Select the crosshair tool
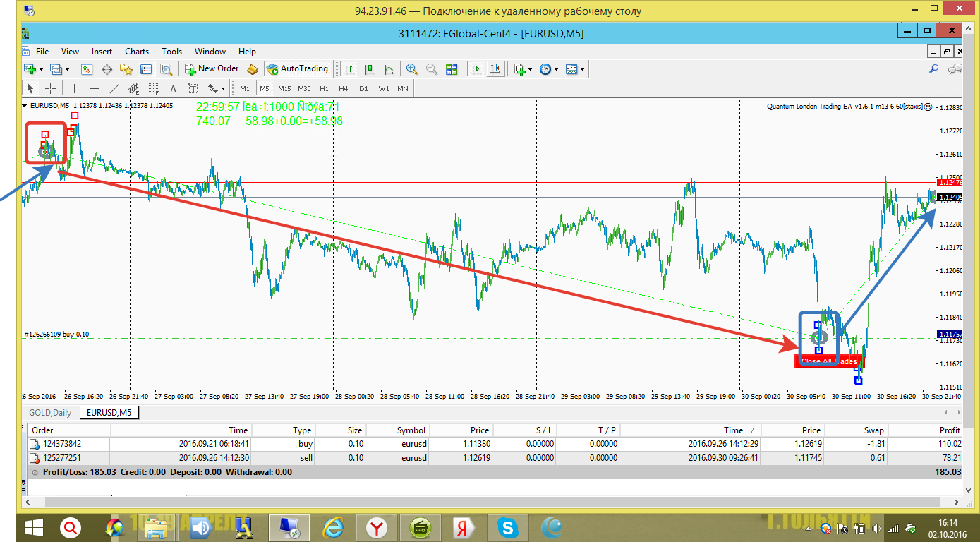Viewport: 980px width, 542px height. click(x=51, y=88)
